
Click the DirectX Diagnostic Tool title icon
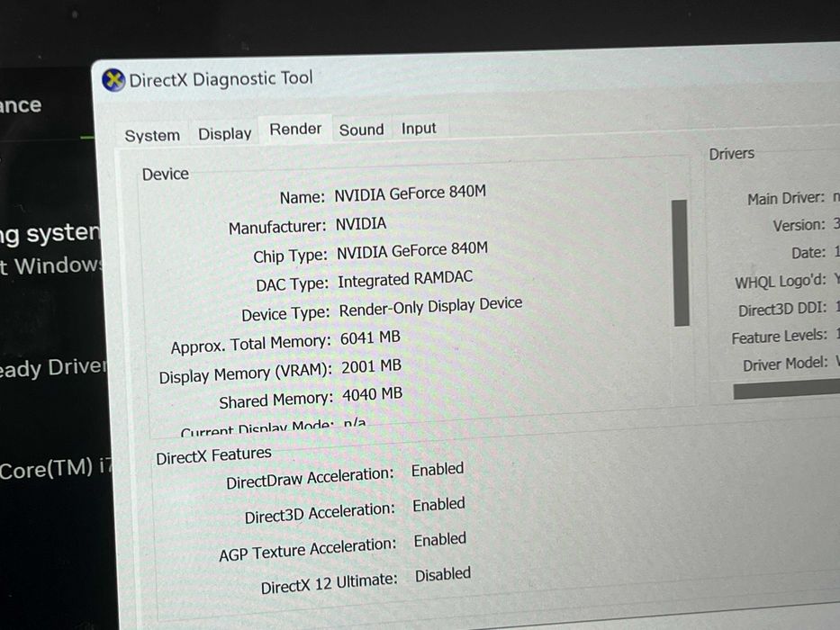[x=113, y=81]
